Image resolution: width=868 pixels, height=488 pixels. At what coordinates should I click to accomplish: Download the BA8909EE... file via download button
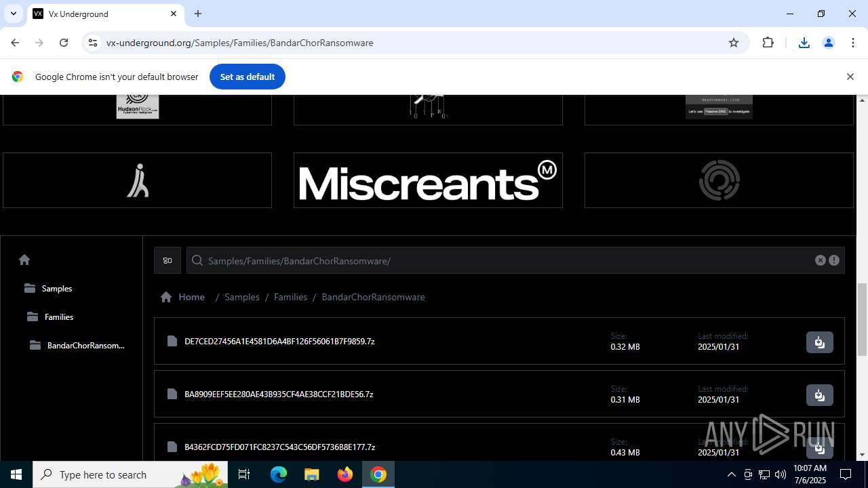[x=819, y=395]
